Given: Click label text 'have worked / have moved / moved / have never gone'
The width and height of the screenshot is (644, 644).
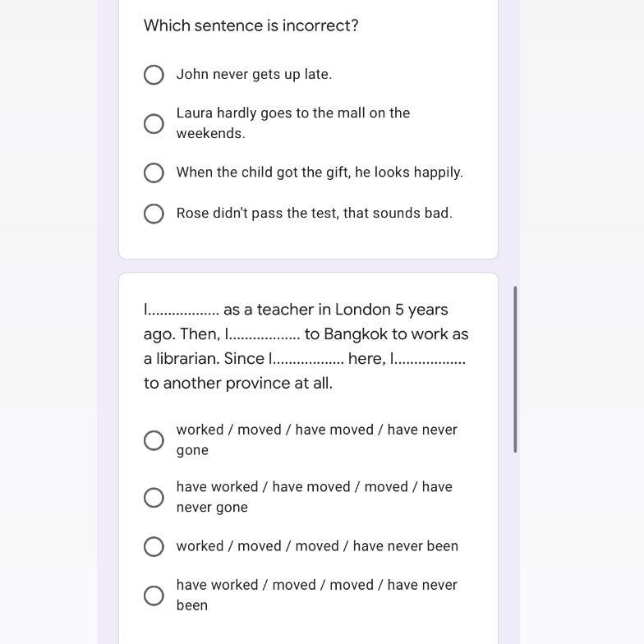Looking at the screenshot, I should (x=314, y=497).
